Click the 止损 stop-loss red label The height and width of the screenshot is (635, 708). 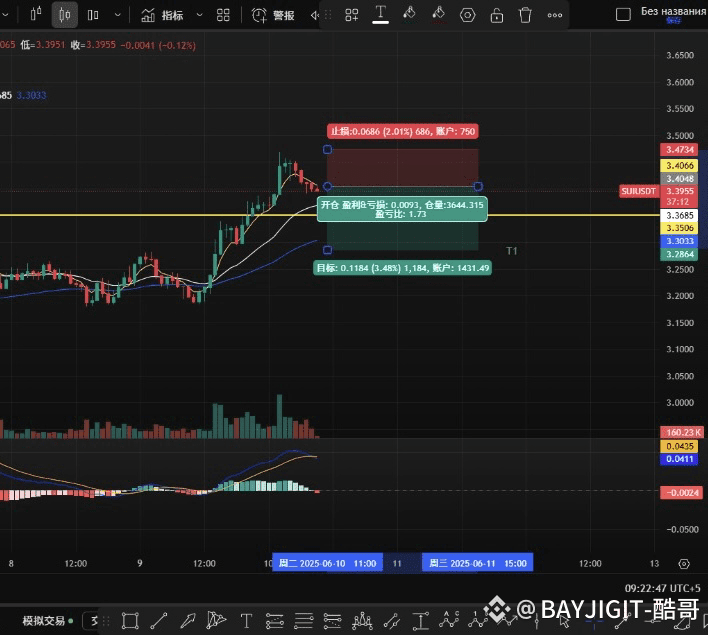[402, 131]
